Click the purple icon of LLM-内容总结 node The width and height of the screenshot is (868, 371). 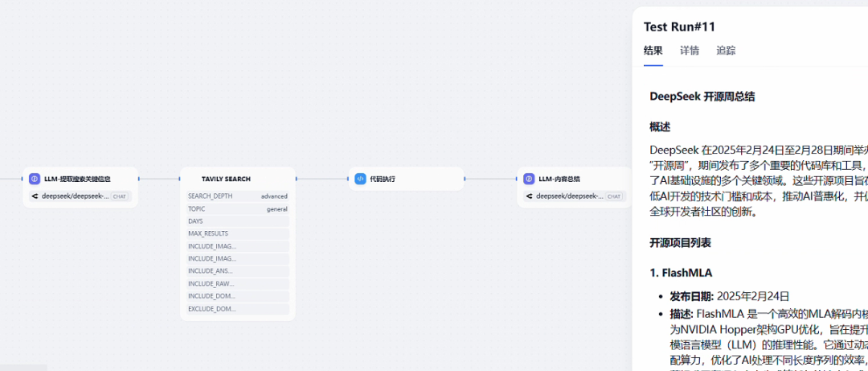(529, 179)
